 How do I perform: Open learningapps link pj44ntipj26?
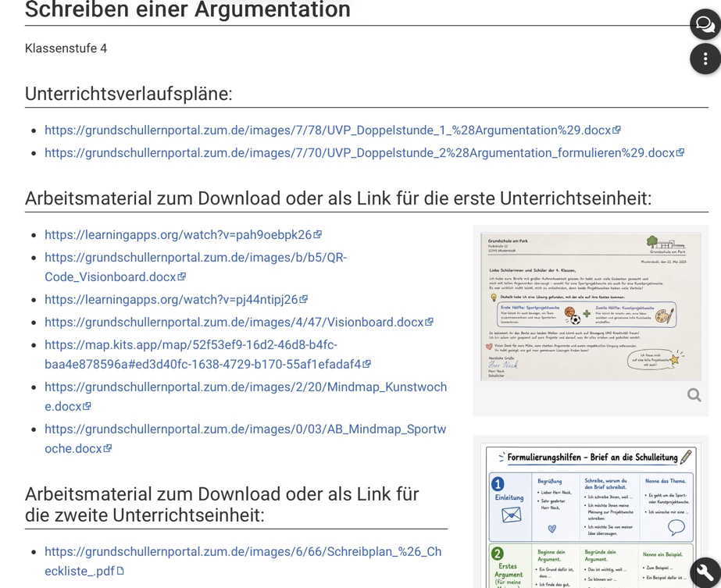(x=172, y=299)
